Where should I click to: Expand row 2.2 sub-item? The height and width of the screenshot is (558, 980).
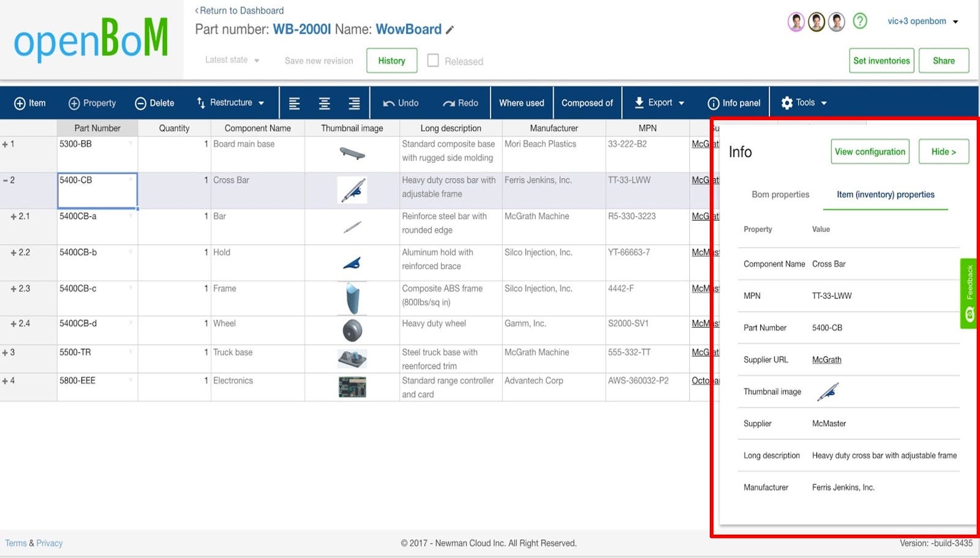(x=13, y=253)
